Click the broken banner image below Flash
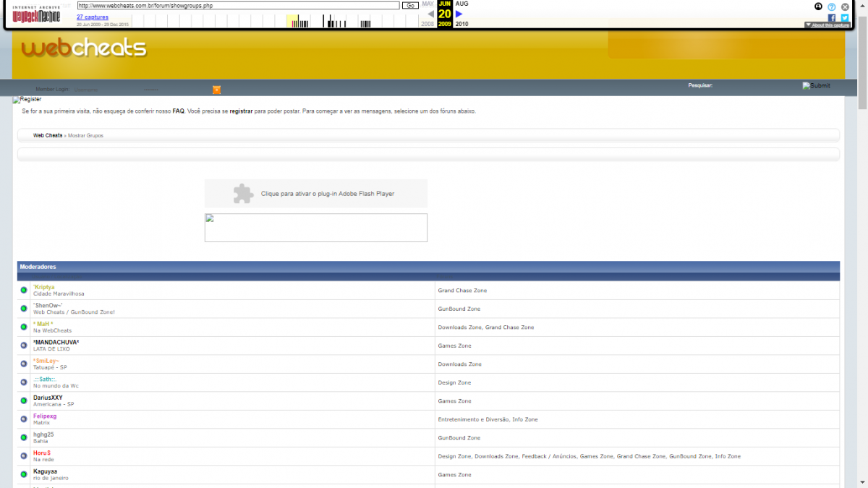The height and width of the screenshot is (488, 868). [x=316, y=228]
